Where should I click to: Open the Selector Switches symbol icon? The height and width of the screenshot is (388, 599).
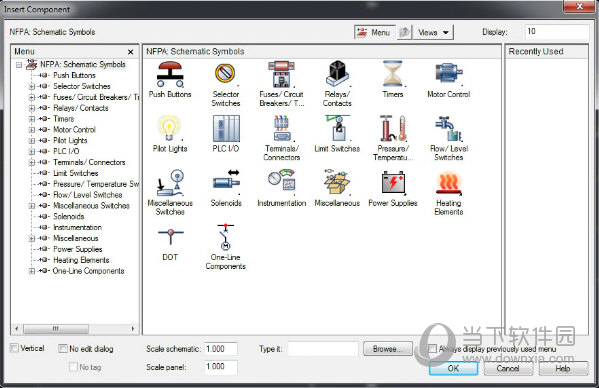pos(225,74)
